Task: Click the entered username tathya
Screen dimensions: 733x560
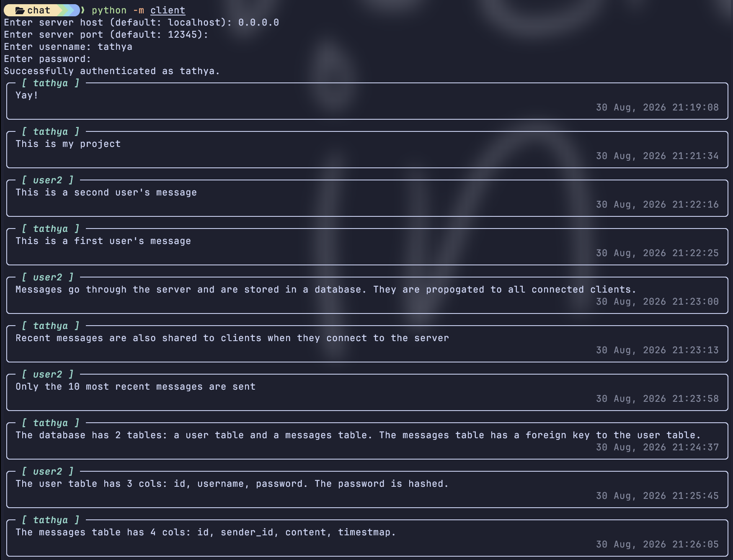Action: [115, 47]
